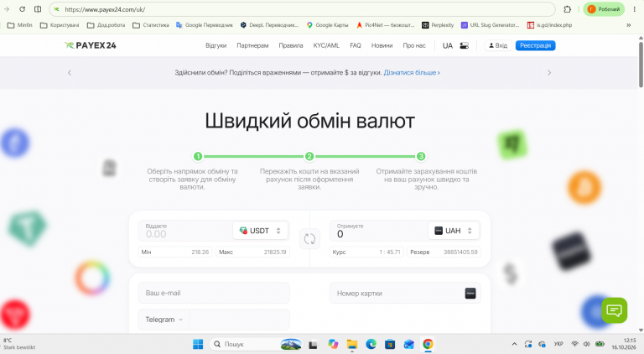Focus the Номер картки field
Viewport: 644px width, 354px height.
click(x=405, y=294)
